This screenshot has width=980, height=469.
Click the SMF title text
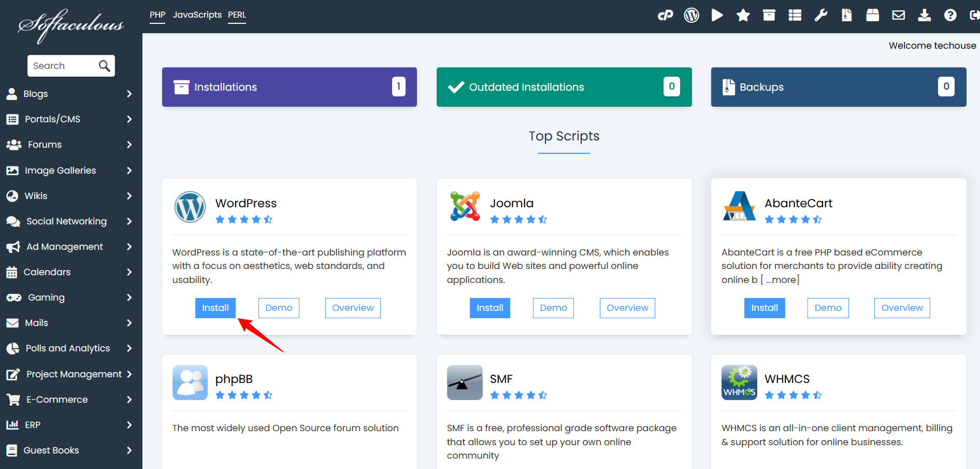pyautogui.click(x=501, y=379)
